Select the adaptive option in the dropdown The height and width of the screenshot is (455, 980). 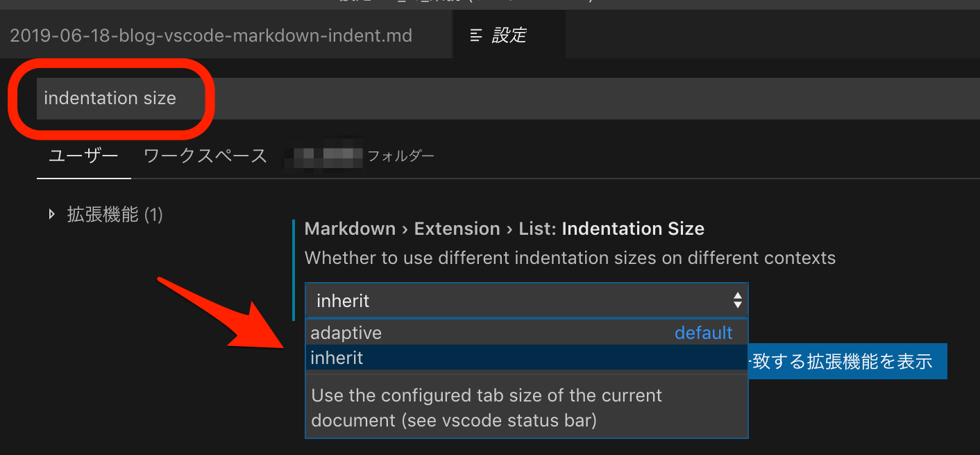pos(346,332)
